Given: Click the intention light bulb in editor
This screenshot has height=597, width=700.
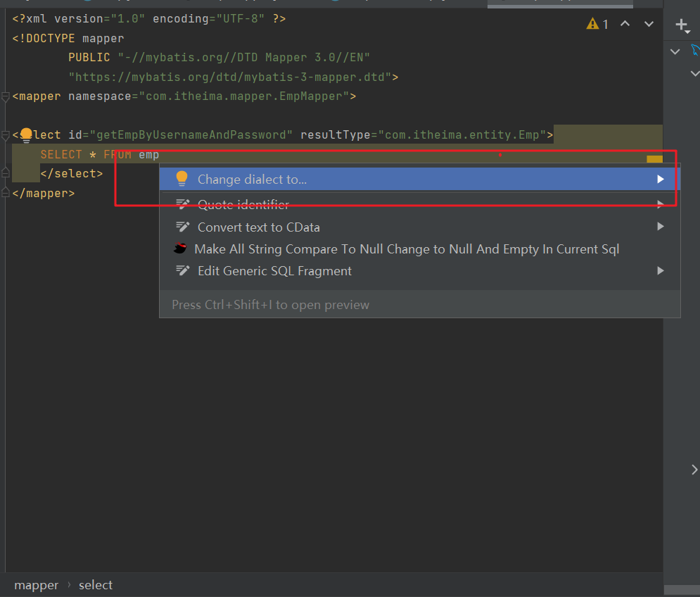Looking at the screenshot, I should pos(26,135).
